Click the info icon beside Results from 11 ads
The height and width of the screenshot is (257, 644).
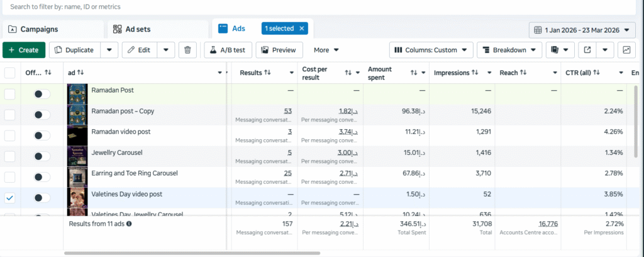coord(129,224)
